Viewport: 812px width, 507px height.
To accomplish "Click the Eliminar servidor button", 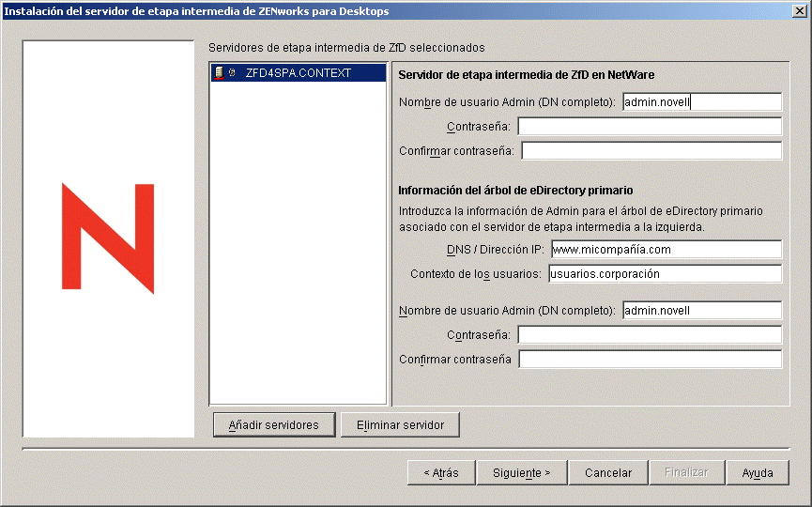I will click(400, 425).
